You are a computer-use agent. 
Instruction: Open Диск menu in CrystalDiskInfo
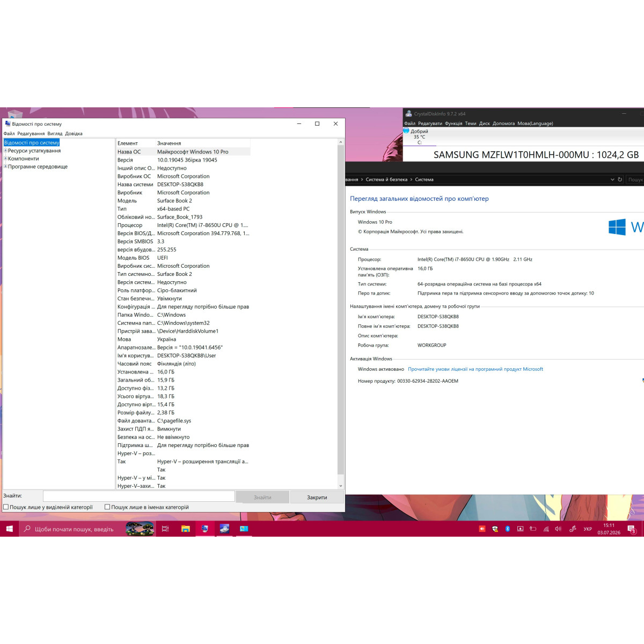click(485, 123)
